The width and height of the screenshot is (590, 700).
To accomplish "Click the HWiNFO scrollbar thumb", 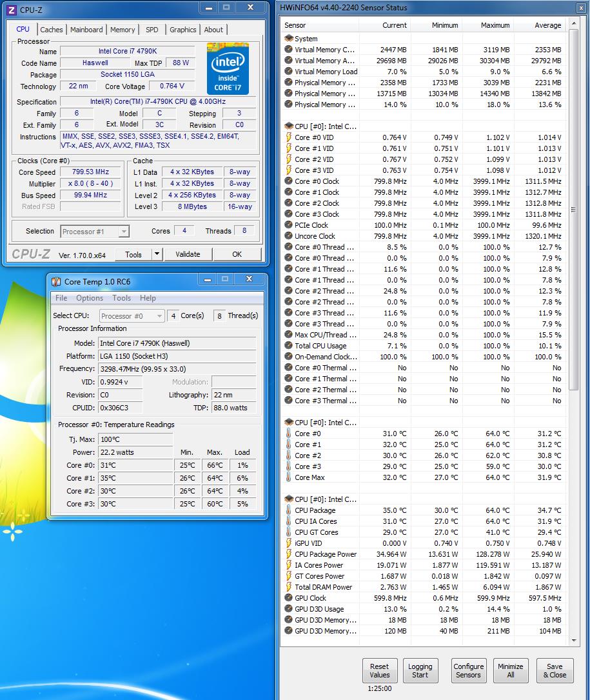I will [573, 210].
